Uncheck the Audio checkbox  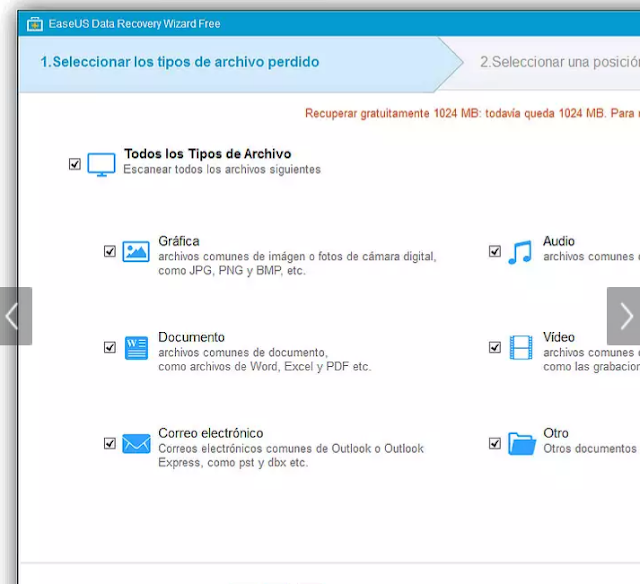(x=495, y=251)
